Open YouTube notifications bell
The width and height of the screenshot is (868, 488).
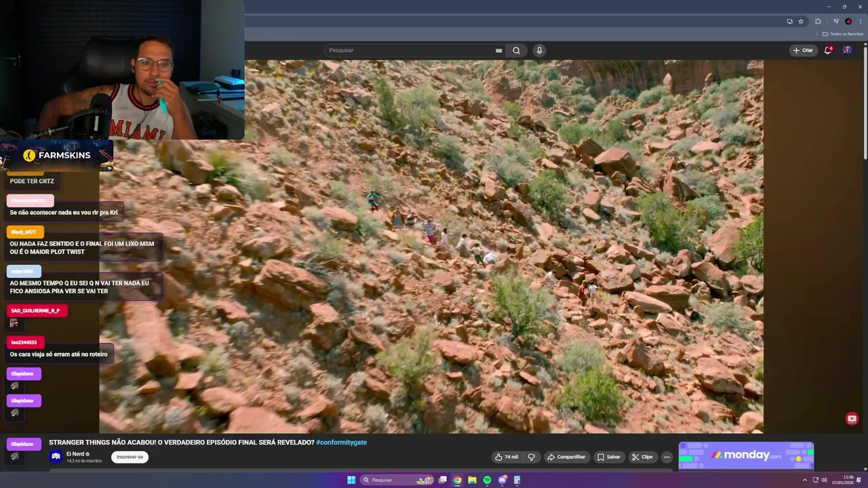(x=827, y=50)
